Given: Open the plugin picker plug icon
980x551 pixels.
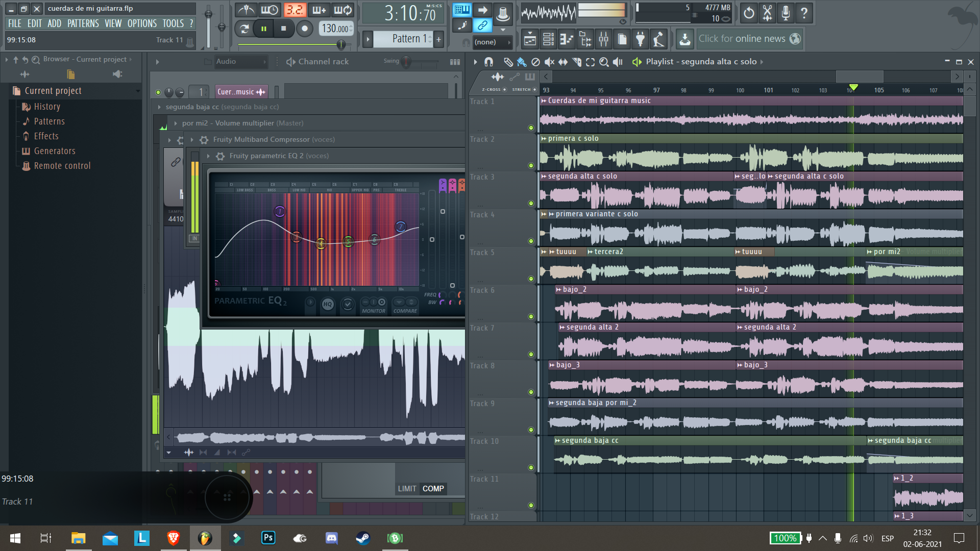Looking at the screenshot, I should [x=640, y=39].
